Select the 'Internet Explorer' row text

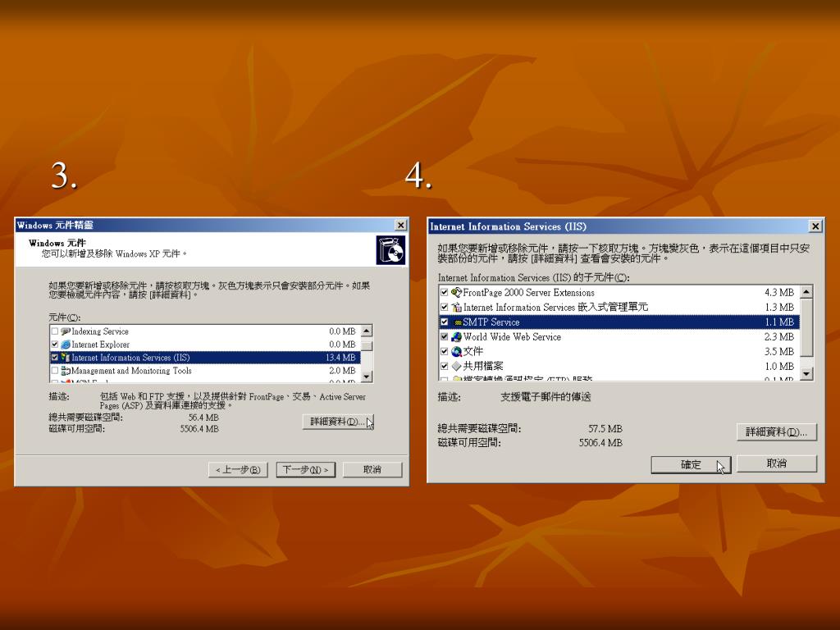101,345
